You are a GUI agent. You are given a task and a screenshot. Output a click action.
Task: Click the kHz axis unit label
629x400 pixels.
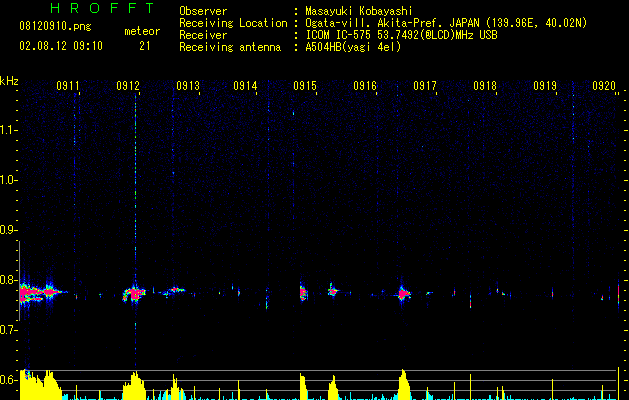coord(9,81)
